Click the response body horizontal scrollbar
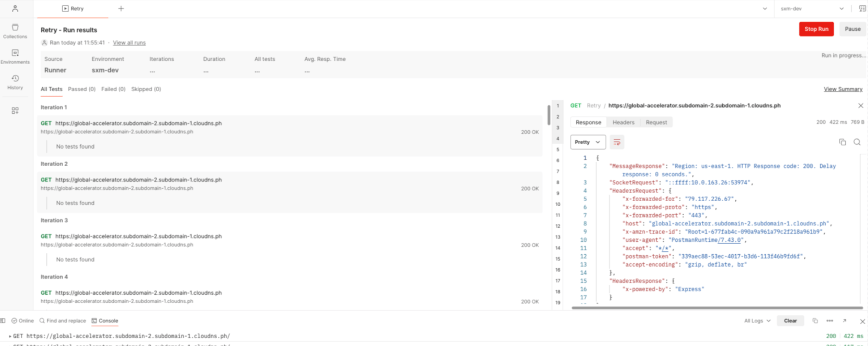Screen dimensions: 868x346 pyautogui.click(x=717, y=307)
